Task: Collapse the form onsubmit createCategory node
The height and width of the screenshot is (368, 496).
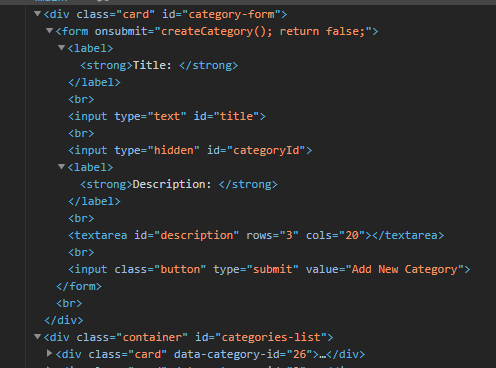Action: [x=50, y=31]
